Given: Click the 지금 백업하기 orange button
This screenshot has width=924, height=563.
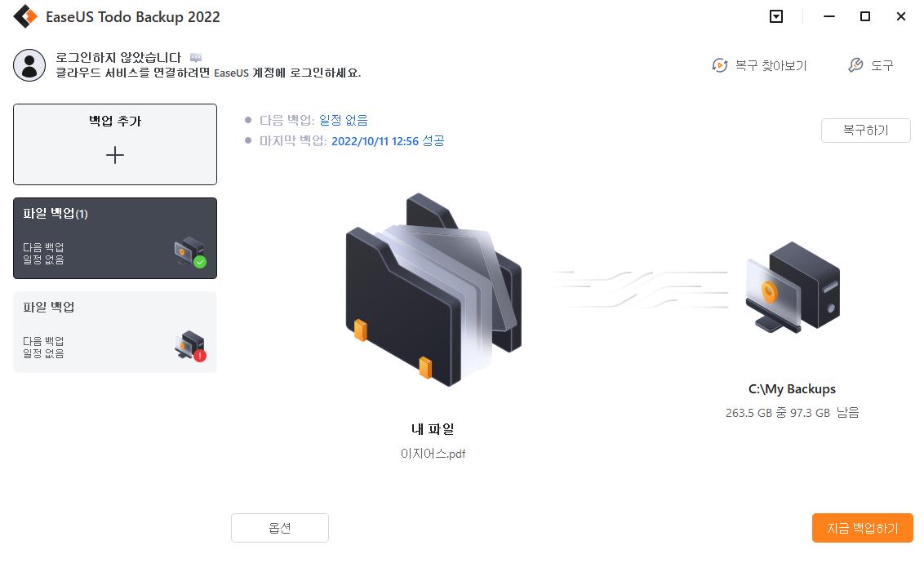Looking at the screenshot, I should [862, 528].
